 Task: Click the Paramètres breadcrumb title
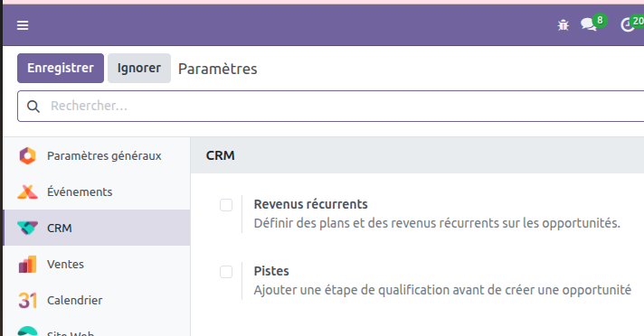218,69
